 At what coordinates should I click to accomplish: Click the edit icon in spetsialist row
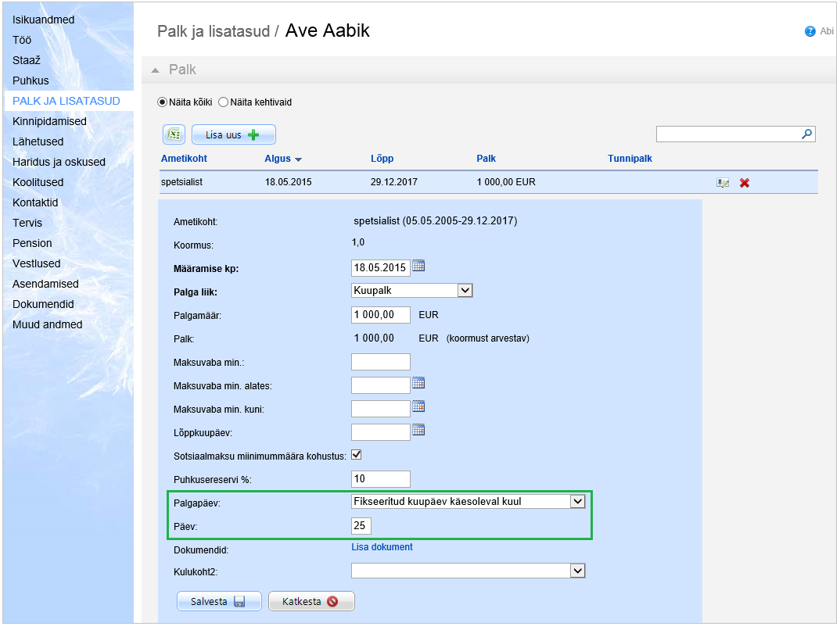[x=723, y=183]
